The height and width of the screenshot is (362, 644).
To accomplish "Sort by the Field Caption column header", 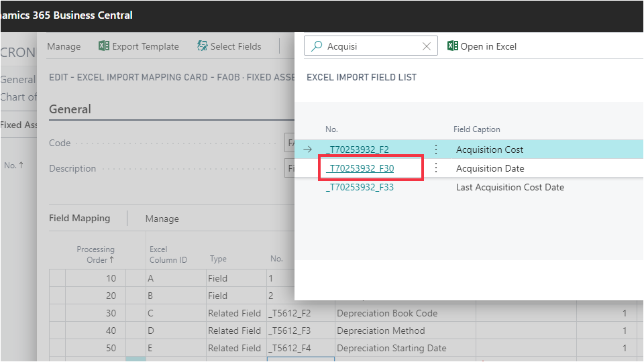I will click(477, 129).
